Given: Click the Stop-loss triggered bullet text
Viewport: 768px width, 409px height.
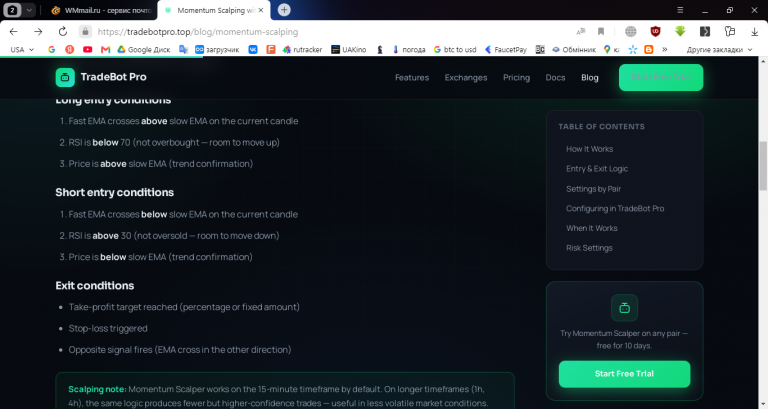Looking at the screenshot, I should tap(108, 328).
